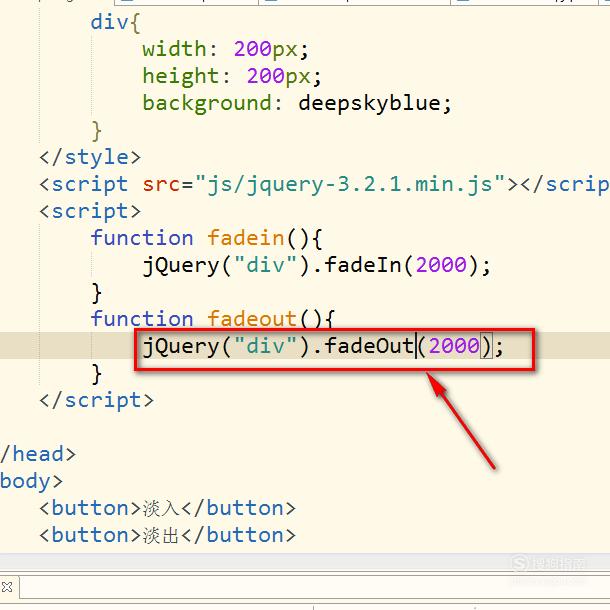Image resolution: width=610 pixels, height=610 pixels.
Task: Click the src="js/jquery-3.2.1.min.js" attribute
Action: point(323,184)
